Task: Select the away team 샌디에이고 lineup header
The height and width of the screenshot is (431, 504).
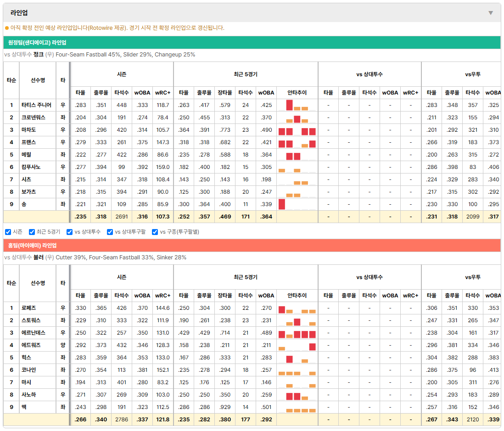Action: pos(252,42)
